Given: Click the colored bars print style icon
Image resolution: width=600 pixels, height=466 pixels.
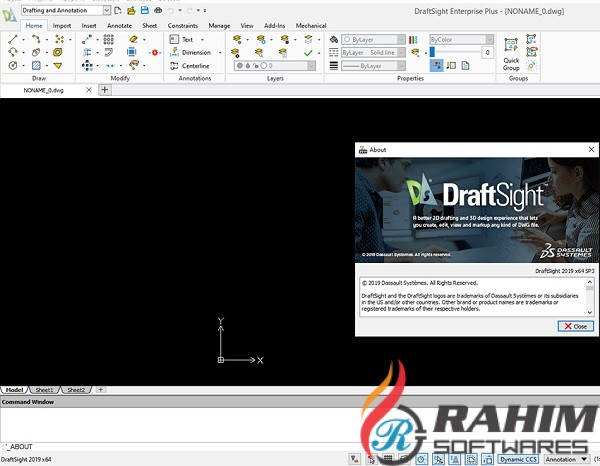Looking at the screenshot, I should click(x=413, y=39).
